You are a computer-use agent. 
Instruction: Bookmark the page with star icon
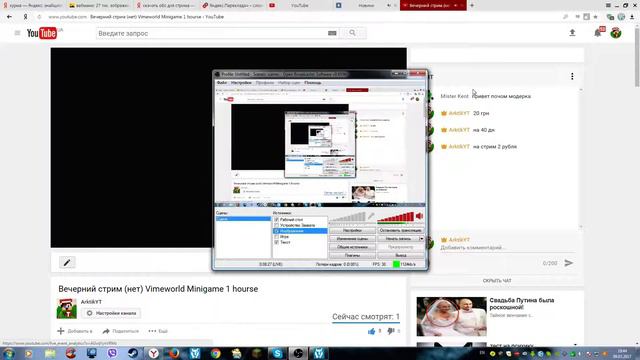[x=596, y=17]
